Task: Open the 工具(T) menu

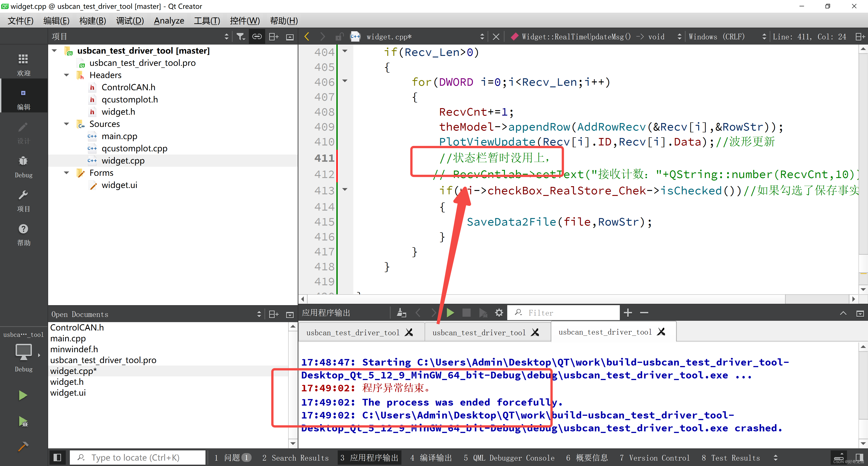Action: pos(207,21)
